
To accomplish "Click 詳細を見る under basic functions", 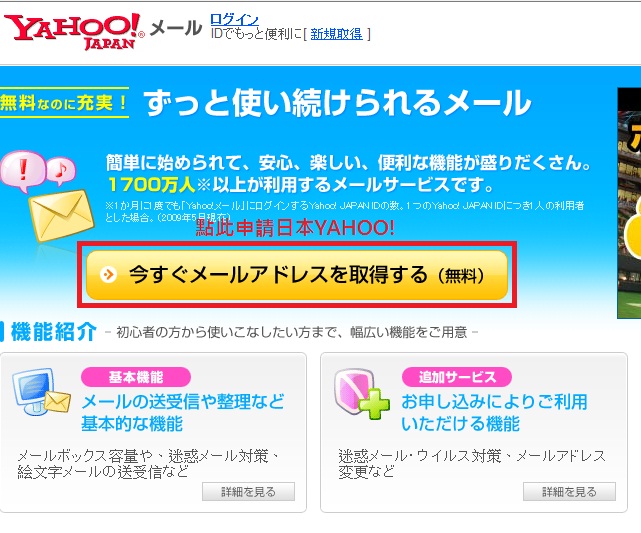I will pyautogui.click(x=249, y=492).
